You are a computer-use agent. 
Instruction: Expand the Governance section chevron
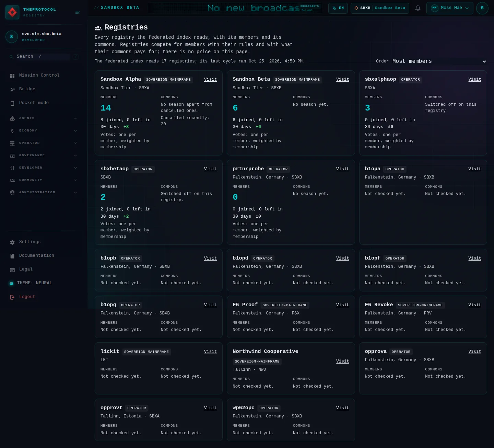[75, 156]
